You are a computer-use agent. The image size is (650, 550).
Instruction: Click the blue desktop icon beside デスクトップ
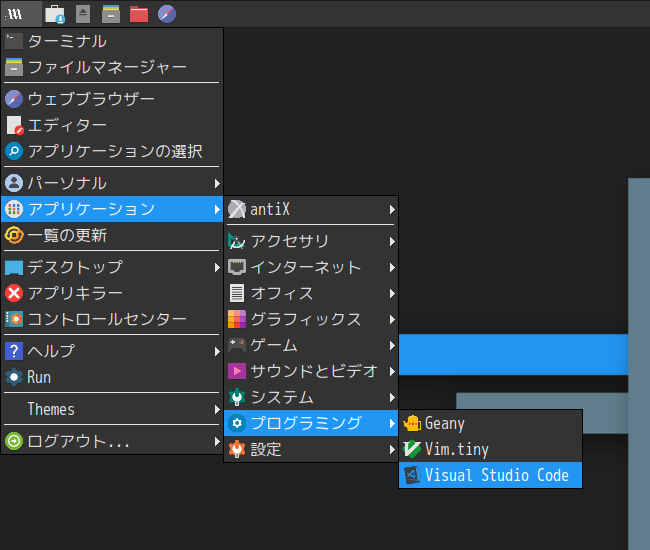(14, 267)
